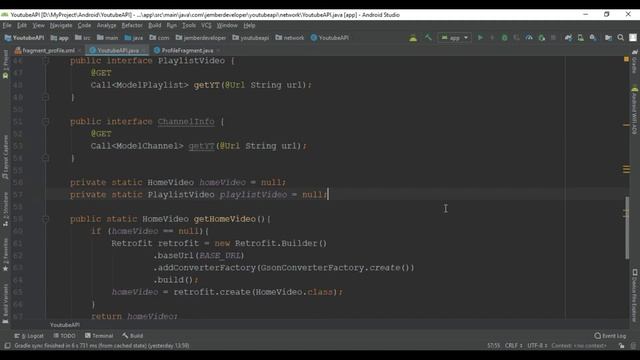Click the YoutubeAPI class breadcrumb
This screenshot has height=360, width=640.
click(x=330, y=38)
